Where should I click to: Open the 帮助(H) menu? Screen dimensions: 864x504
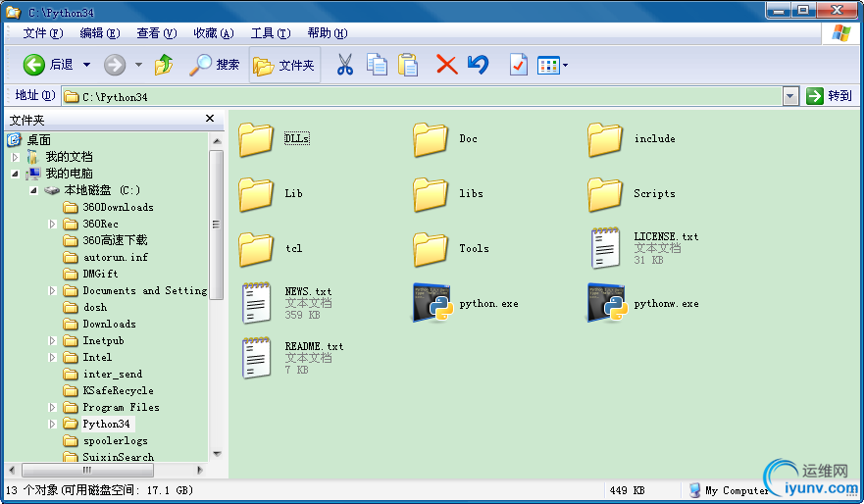[328, 33]
